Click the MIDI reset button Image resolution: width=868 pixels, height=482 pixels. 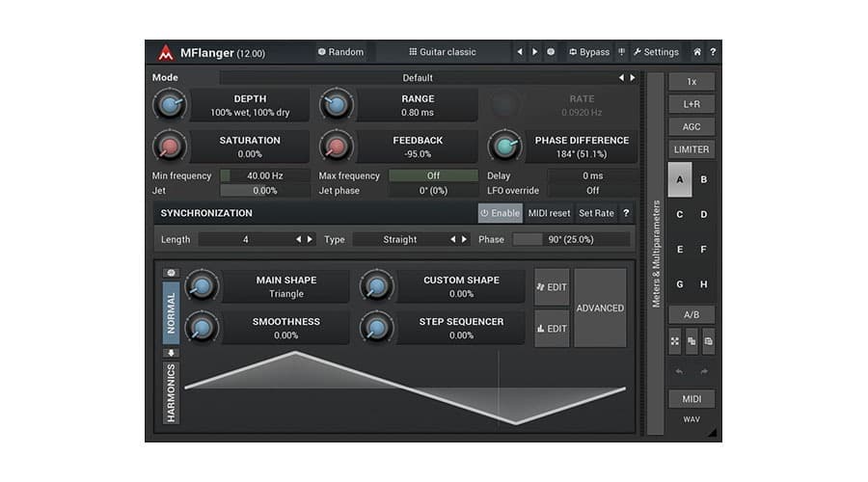pyautogui.click(x=549, y=213)
